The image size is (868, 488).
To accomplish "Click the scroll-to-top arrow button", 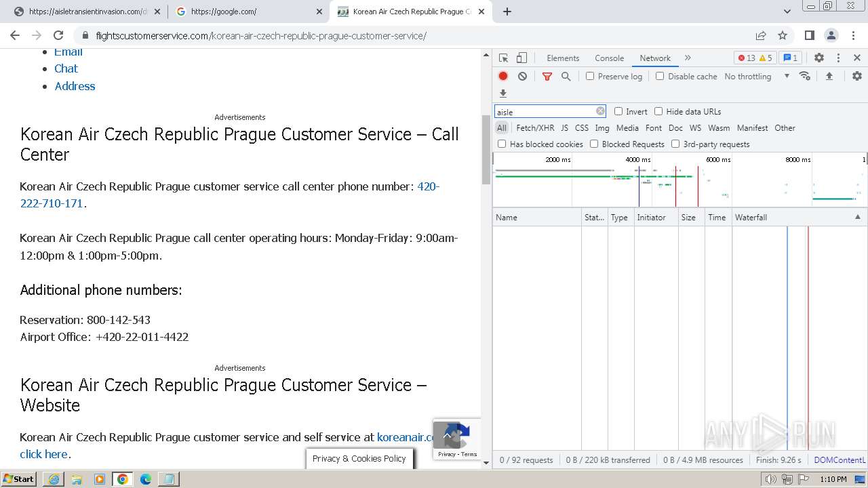I will click(x=447, y=434).
